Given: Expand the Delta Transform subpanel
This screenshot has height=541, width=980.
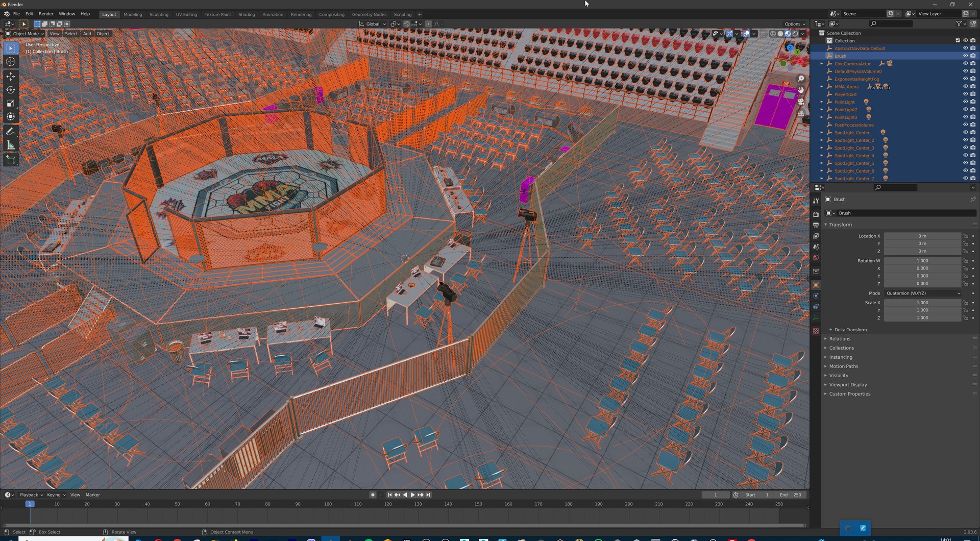Looking at the screenshot, I should 850,330.
